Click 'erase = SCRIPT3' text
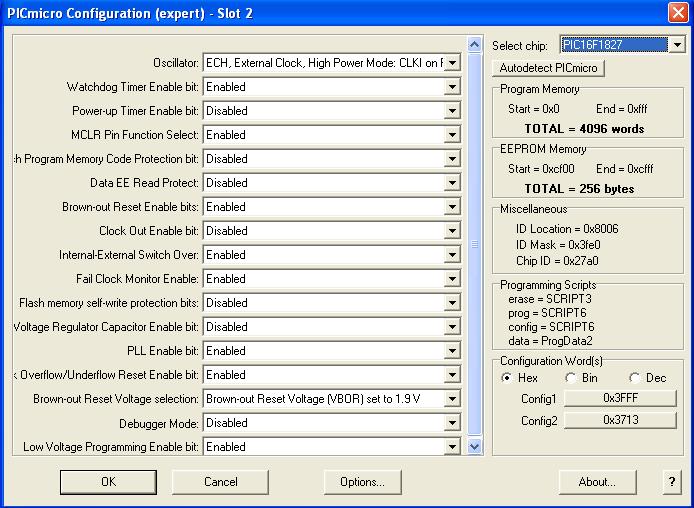 [x=550, y=299]
